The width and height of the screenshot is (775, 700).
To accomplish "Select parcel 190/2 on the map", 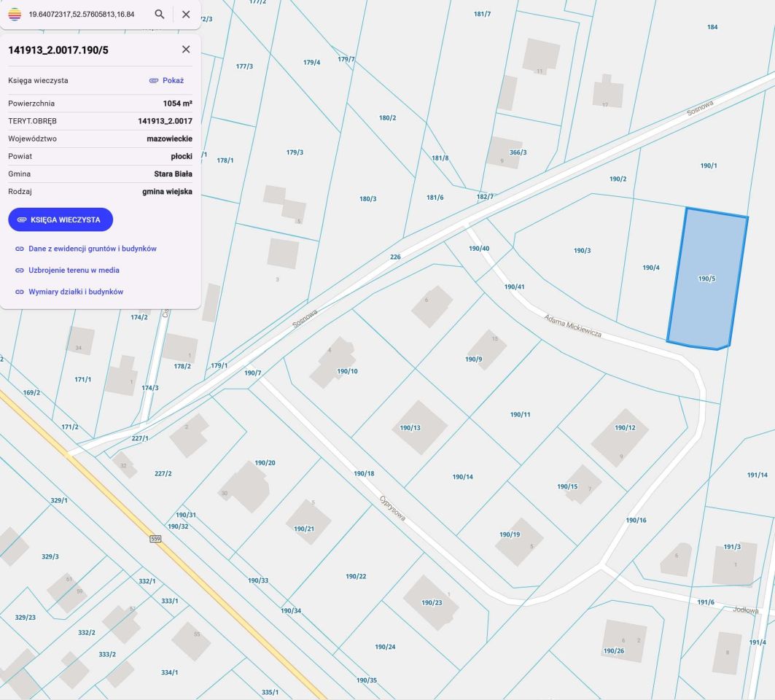I will pos(618,179).
